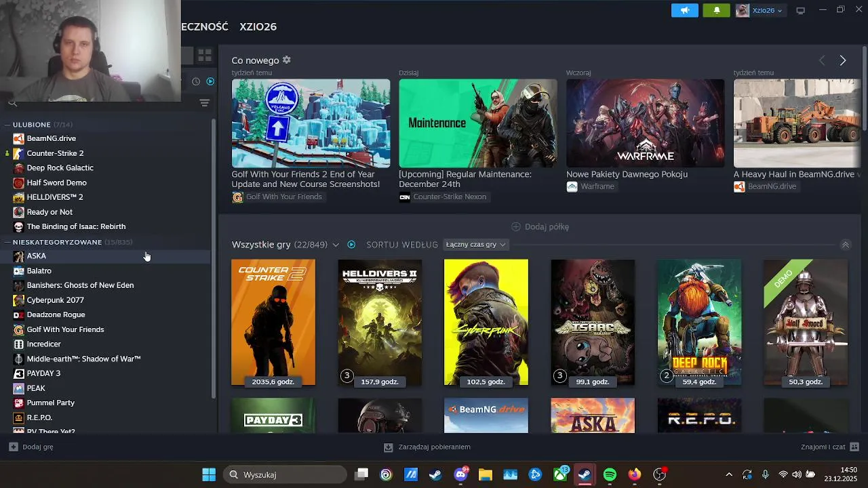
Task: Open Counter-Strike 2 cover in grid
Action: (273, 322)
